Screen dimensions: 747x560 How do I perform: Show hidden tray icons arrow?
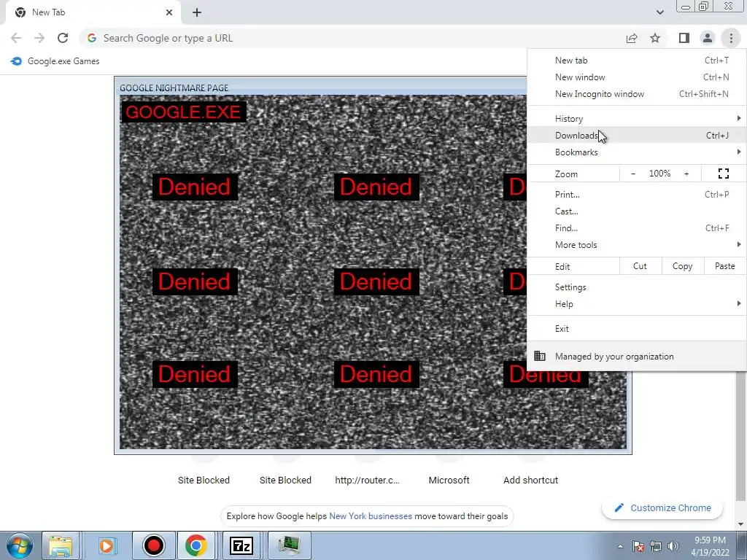pyautogui.click(x=620, y=546)
